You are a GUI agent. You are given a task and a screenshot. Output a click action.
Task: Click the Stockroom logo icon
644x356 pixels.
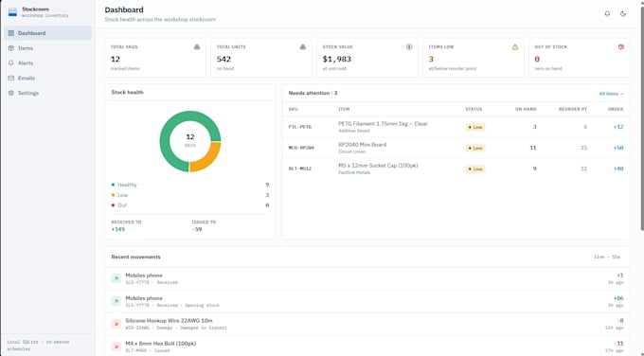(12, 12)
